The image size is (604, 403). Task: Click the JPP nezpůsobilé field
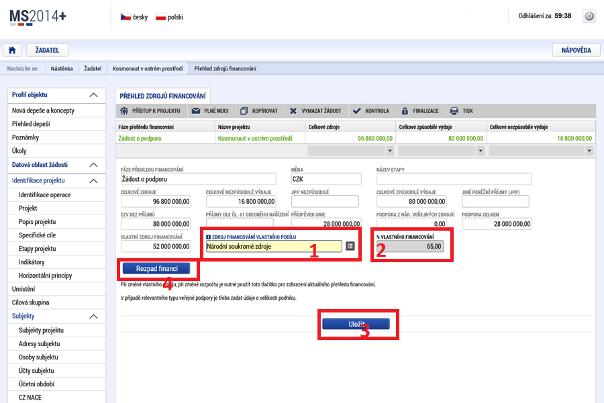pyautogui.click(x=325, y=202)
